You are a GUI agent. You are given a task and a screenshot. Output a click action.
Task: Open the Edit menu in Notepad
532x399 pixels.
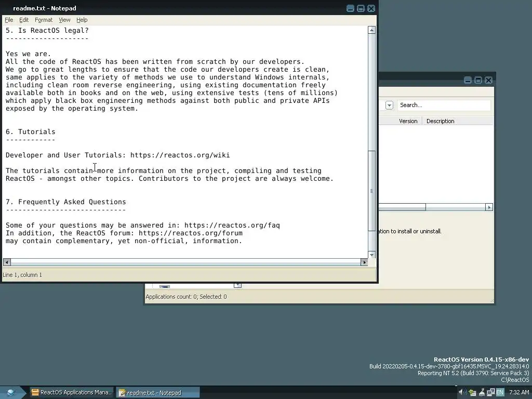point(24,20)
